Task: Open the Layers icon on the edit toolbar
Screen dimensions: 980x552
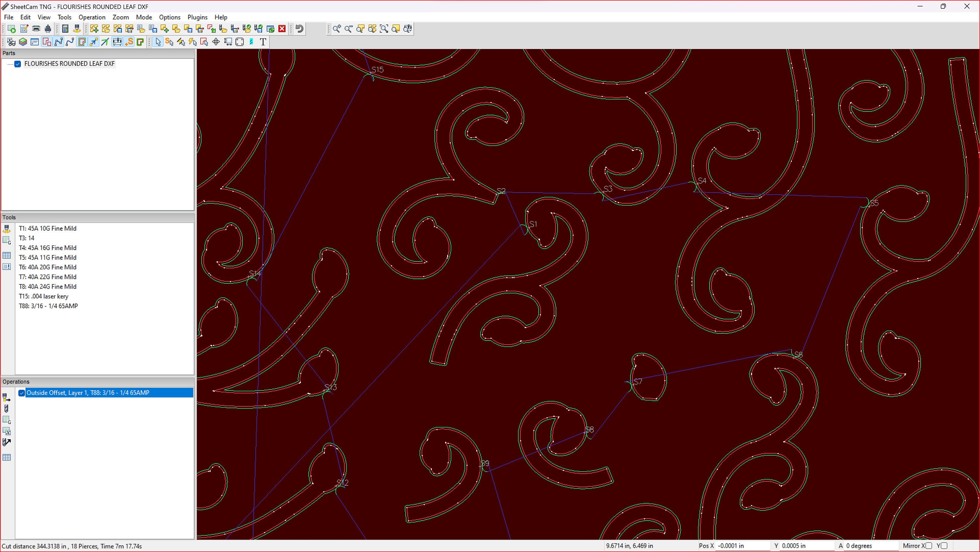Action: [x=23, y=42]
